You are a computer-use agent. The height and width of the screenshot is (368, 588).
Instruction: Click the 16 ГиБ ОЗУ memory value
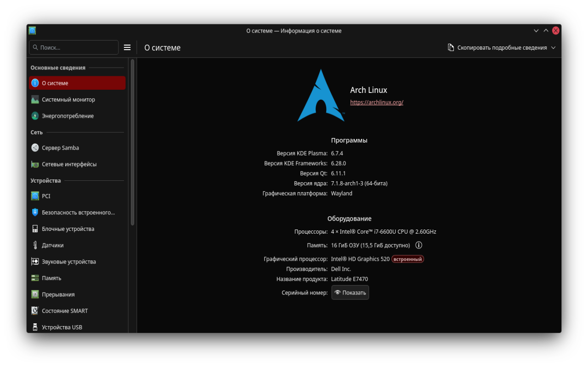coord(370,246)
